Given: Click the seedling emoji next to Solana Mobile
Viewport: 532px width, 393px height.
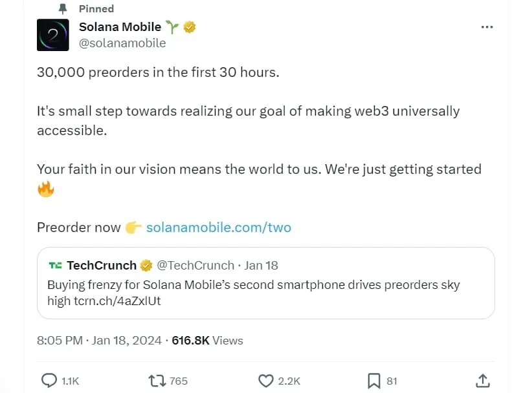Looking at the screenshot, I should [x=172, y=27].
